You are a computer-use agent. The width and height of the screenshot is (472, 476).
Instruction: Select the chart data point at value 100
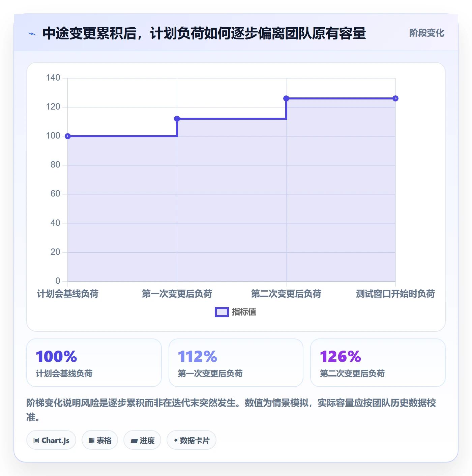68,136
